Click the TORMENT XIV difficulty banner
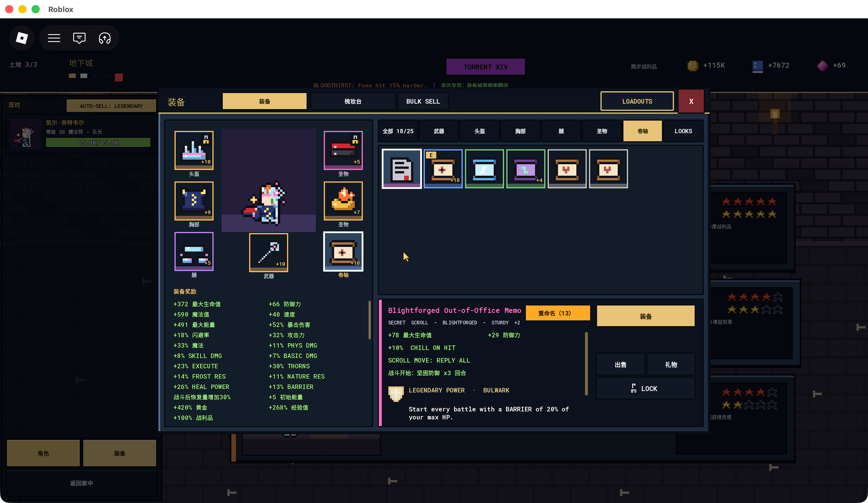 (x=485, y=67)
